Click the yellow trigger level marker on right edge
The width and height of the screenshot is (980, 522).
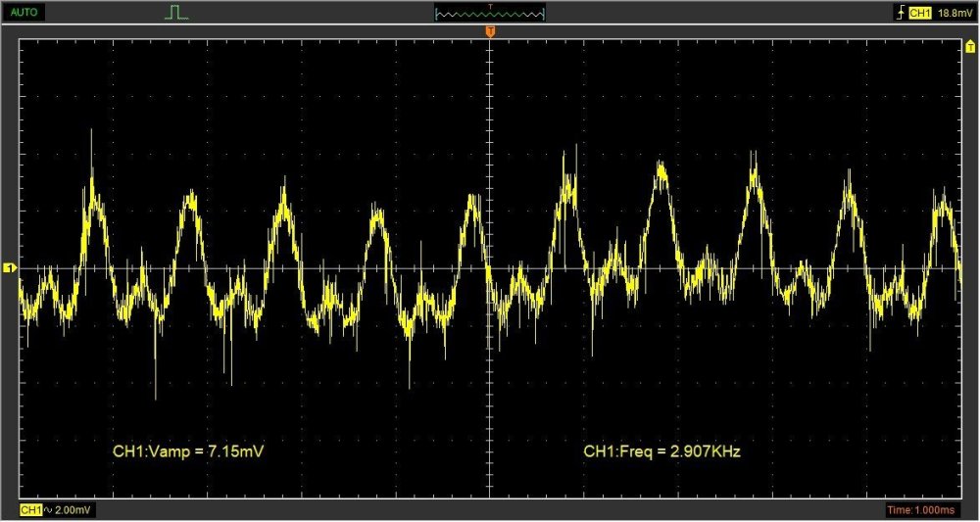(969, 45)
